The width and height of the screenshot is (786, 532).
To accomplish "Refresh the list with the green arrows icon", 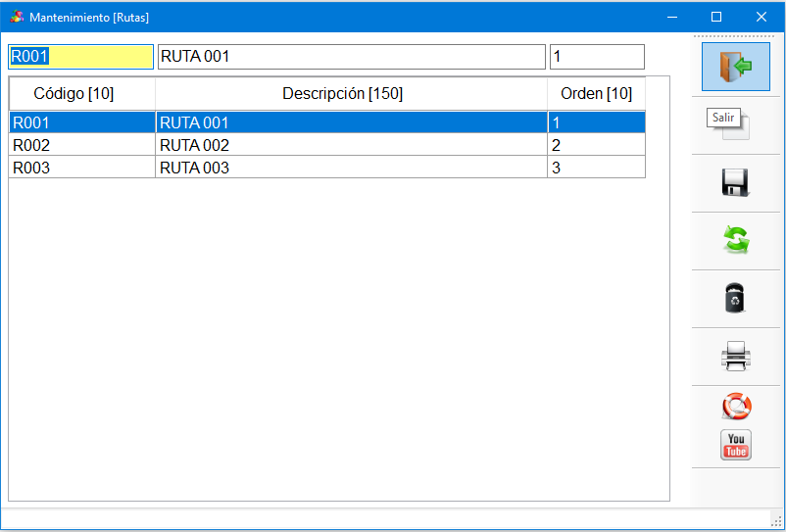I will (x=735, y=240).
